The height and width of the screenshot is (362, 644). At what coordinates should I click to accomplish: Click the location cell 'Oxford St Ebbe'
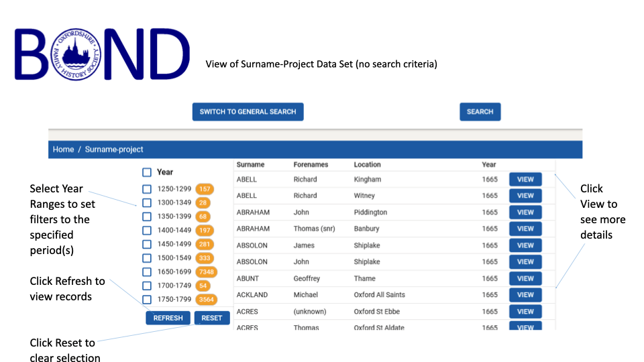(376, 312)
